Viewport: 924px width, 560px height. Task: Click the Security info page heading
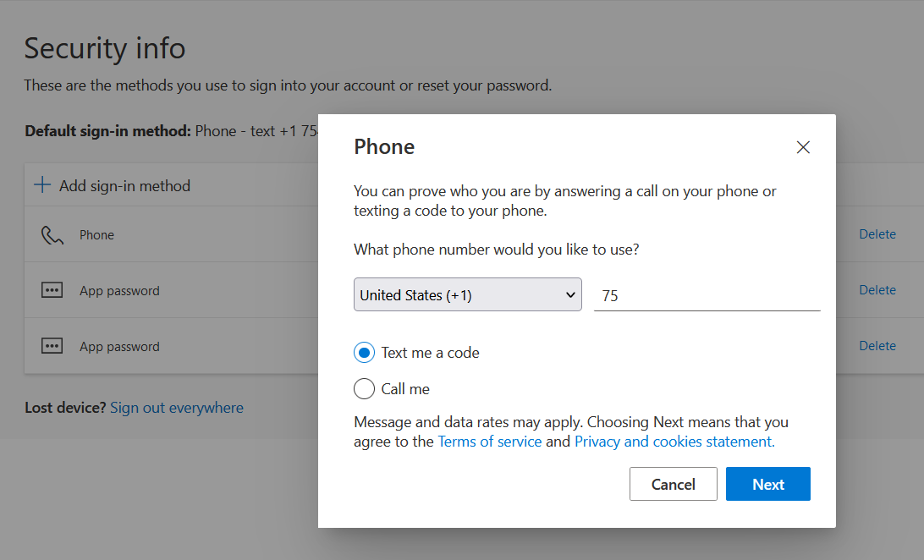coord(104,48)
